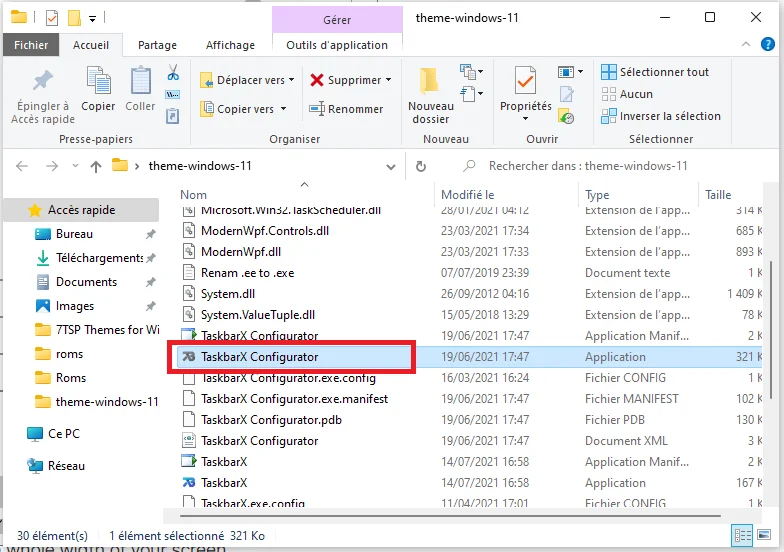Open Téléchargements in navigation pane
Screen dimensions: 784x552
point(100,258)
